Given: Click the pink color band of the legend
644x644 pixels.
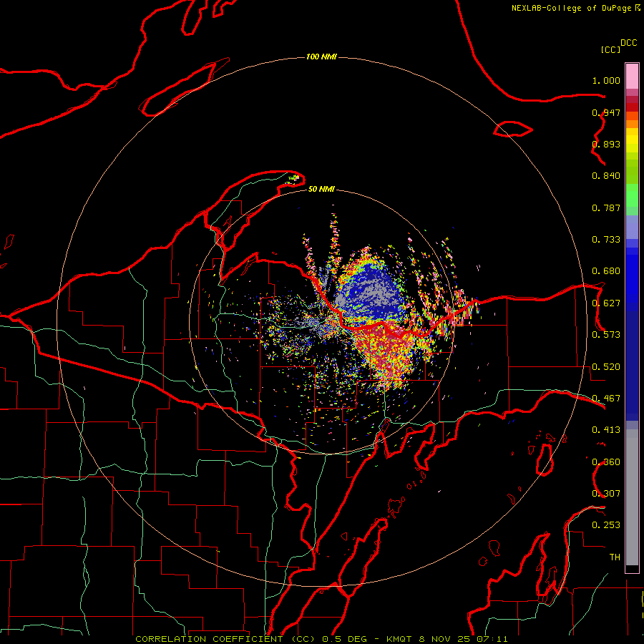Looking at the screenshot, I should point(632,77).
